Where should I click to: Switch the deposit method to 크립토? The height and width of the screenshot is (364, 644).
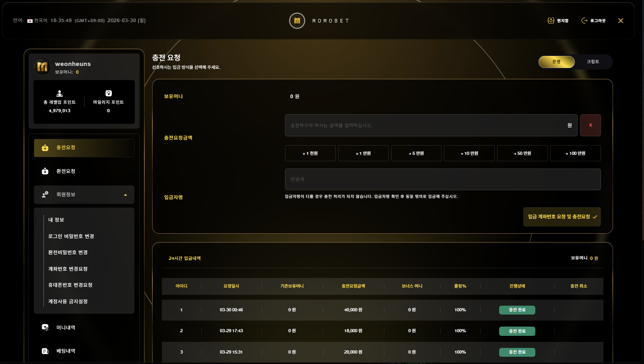592,62
